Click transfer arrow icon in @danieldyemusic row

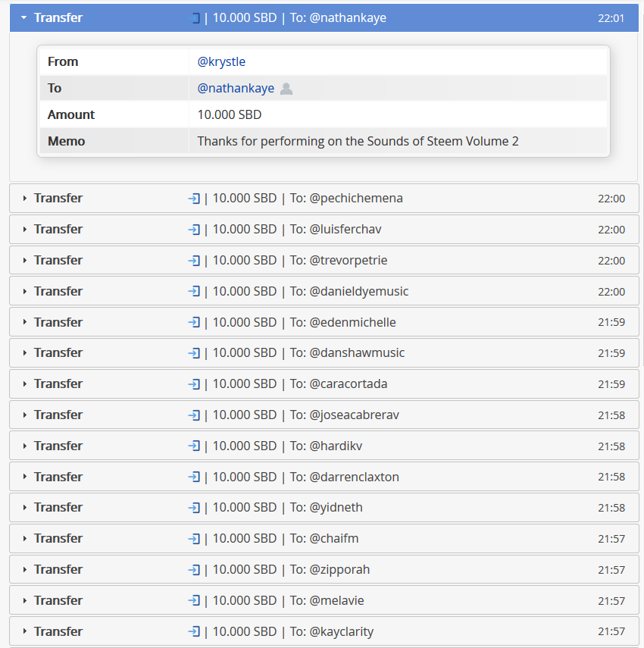[x=194, y=292]
